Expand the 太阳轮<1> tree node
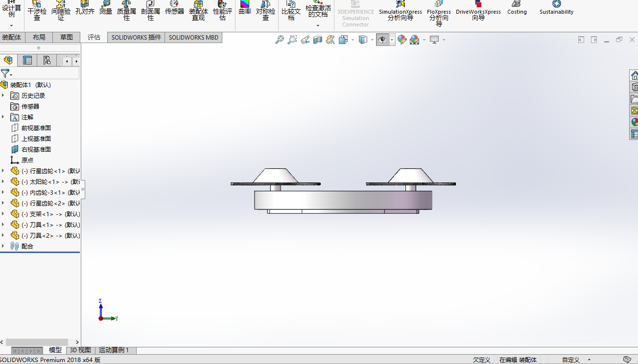This screenshot has width=638, height=364. click(x=3, y=182)
